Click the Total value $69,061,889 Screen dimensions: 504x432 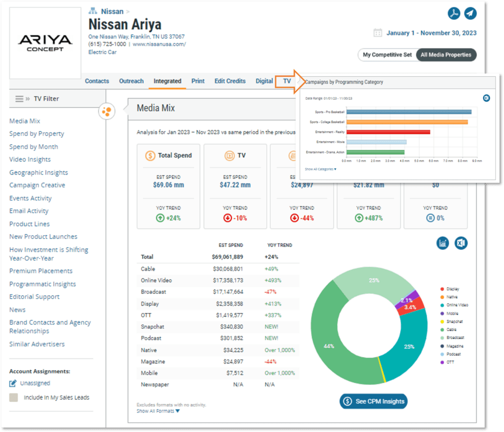[x=227, y=257]
